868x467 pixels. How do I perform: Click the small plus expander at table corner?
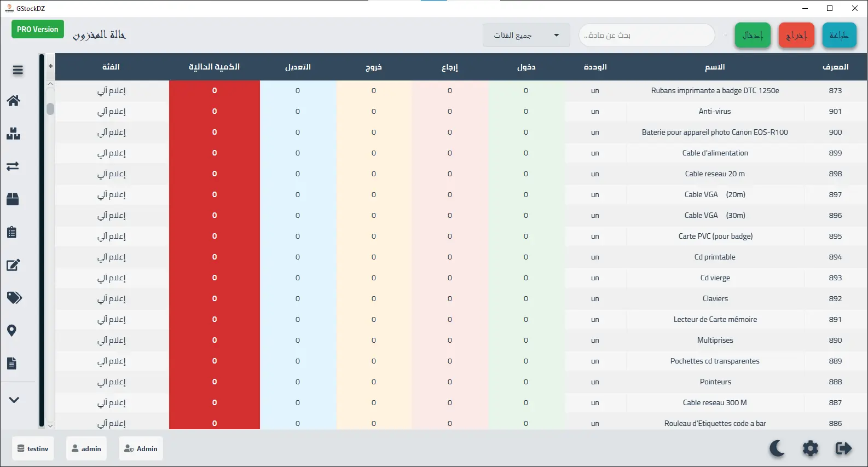[50, 66]
